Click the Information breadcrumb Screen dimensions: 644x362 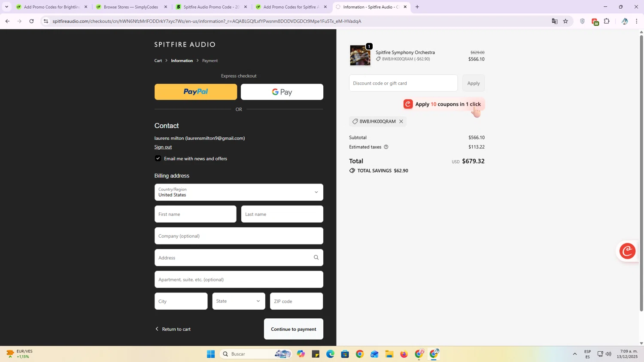coord(182,60)
